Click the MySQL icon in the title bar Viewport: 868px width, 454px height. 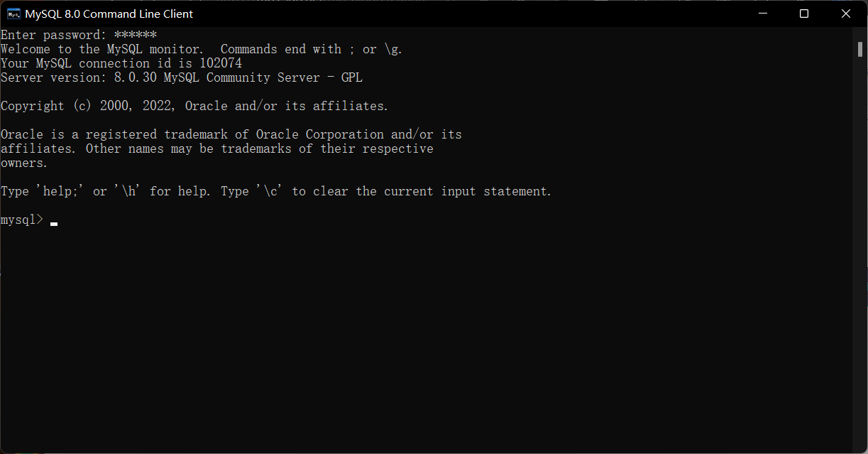[13, 13]
